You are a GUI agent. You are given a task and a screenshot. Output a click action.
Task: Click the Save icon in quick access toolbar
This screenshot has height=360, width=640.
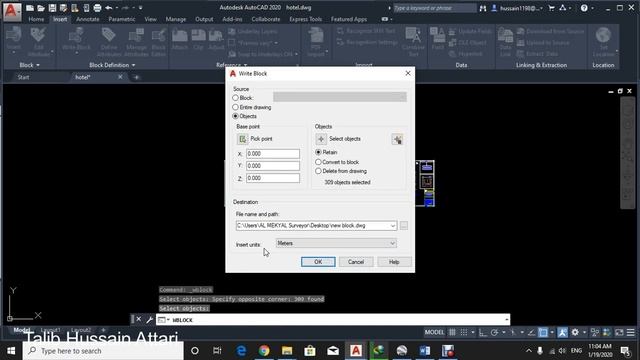point(52,8)
